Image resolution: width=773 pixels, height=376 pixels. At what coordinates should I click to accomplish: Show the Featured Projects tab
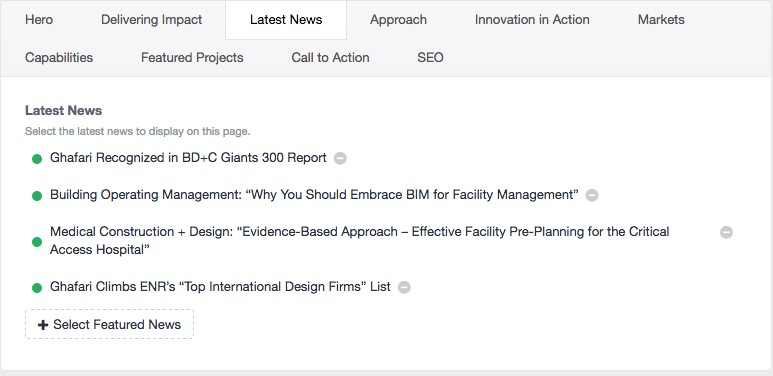coord(192,58)
